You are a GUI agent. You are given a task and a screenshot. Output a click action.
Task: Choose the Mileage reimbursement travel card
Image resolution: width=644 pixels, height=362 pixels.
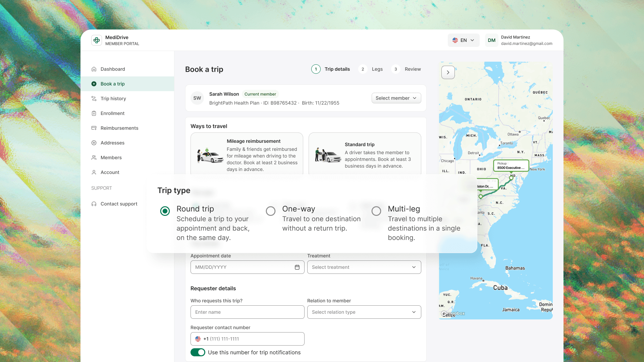click(x=247, y=154)
